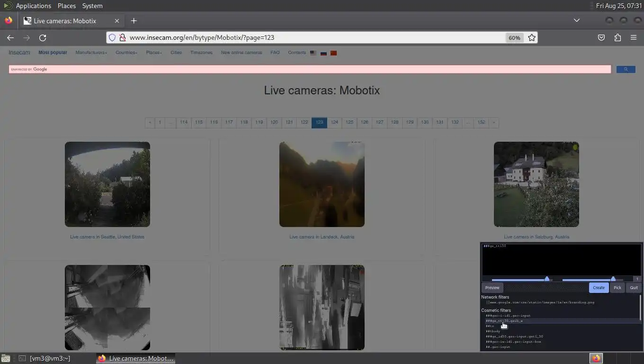The image size is (644, 364).
Task: Open site security padlock info
Action: [x=122, y=37]
